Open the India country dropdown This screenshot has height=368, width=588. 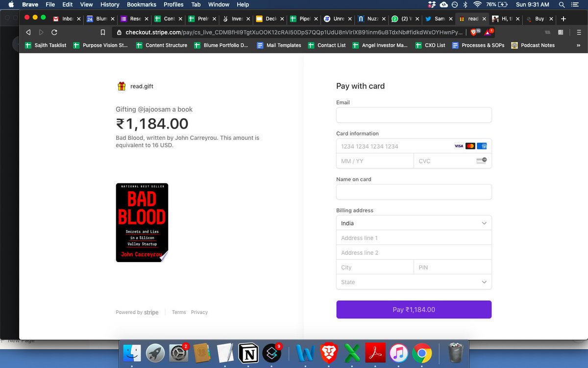point(414,223)
